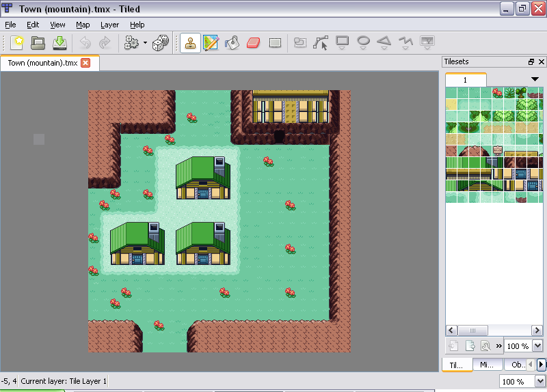Select the Stamp Brush tool
This screenshot has width=547, height=392.
[191, 43]
